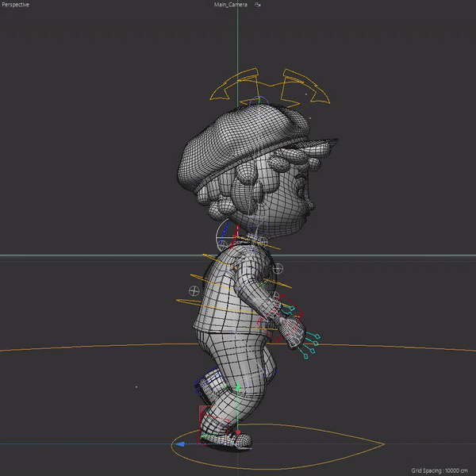476x476 pixels.
Task: Select the pointed tip of orange root controller
Action: click(383, 444)
